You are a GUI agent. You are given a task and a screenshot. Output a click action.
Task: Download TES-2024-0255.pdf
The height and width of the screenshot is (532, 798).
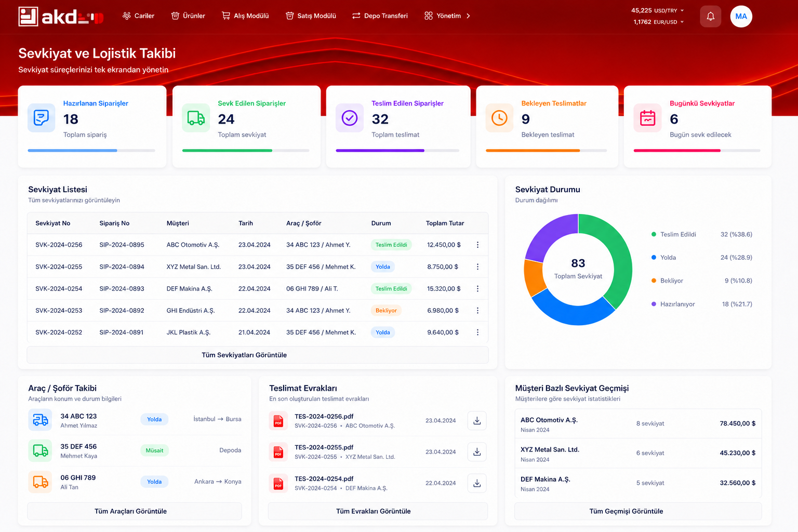[x=477, y=452]
